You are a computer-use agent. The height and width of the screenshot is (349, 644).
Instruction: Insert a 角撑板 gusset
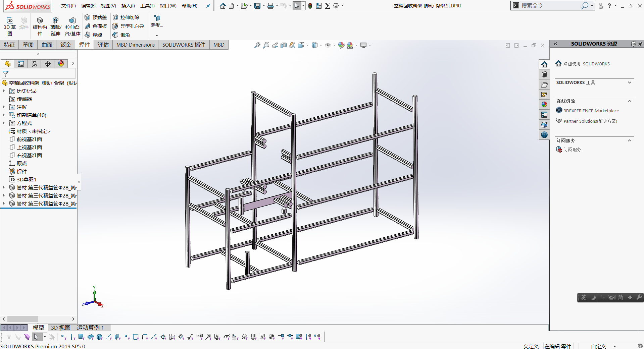96,26
